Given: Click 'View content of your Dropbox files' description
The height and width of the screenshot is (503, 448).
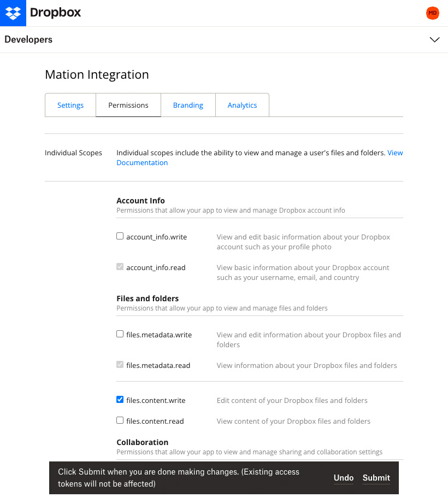Looking at the screenshot, I should 293,421.
